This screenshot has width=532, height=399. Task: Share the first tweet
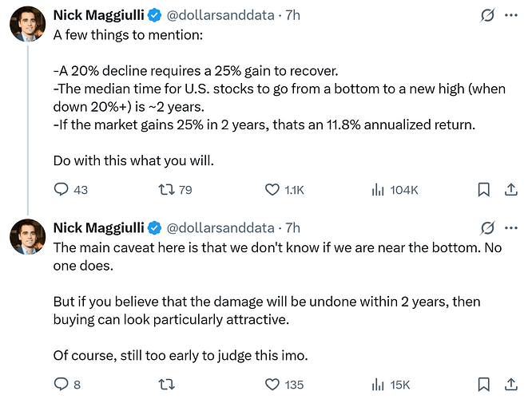coord(511,189)
